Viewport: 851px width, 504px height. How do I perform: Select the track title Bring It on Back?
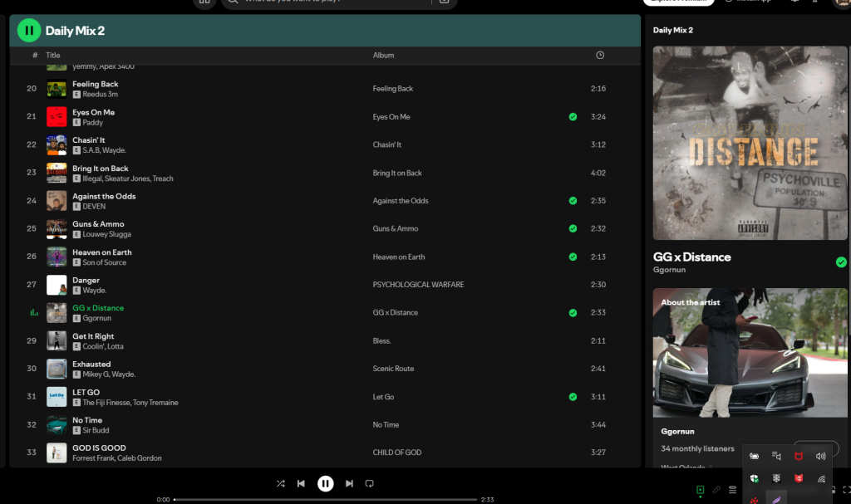[101, 169]
